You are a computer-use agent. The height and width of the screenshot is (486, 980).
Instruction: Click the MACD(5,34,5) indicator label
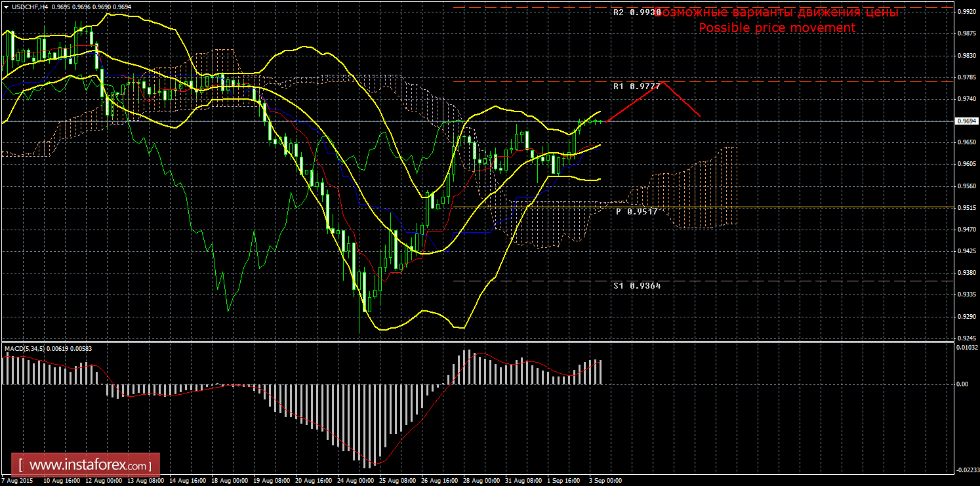(x=24, y=348)
